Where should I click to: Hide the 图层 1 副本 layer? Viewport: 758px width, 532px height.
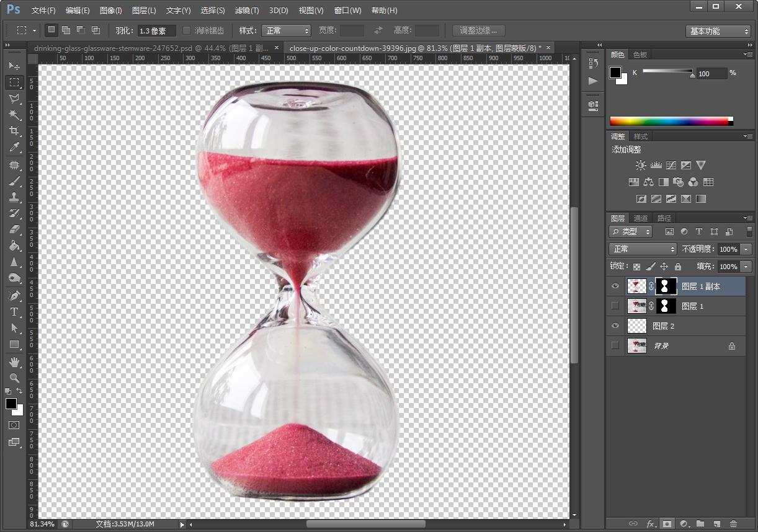pos(615,286)
